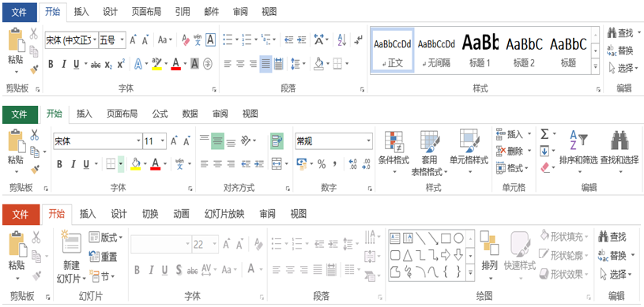Open the Excel number format dropdown showing 常规

(333, 141)
